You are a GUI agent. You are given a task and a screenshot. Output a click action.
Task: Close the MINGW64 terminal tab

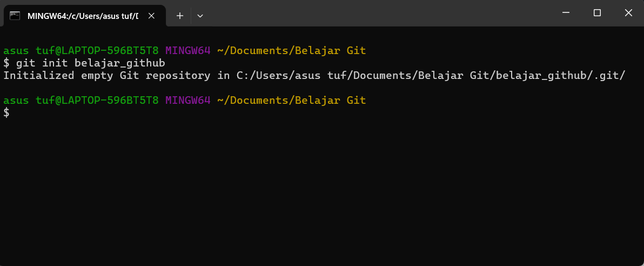coord(153,16)
